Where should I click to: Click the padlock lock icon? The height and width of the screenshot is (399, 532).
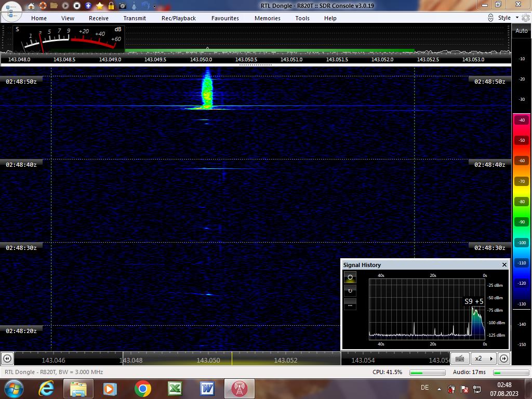pyautogui.click(x=111, y=5)
